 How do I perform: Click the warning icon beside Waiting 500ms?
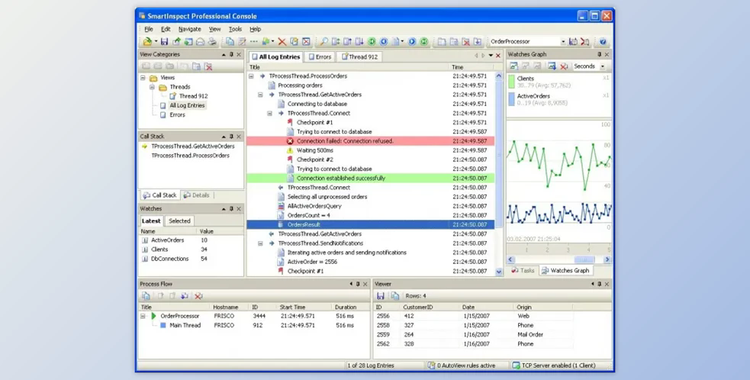click(x=290, y=150)
